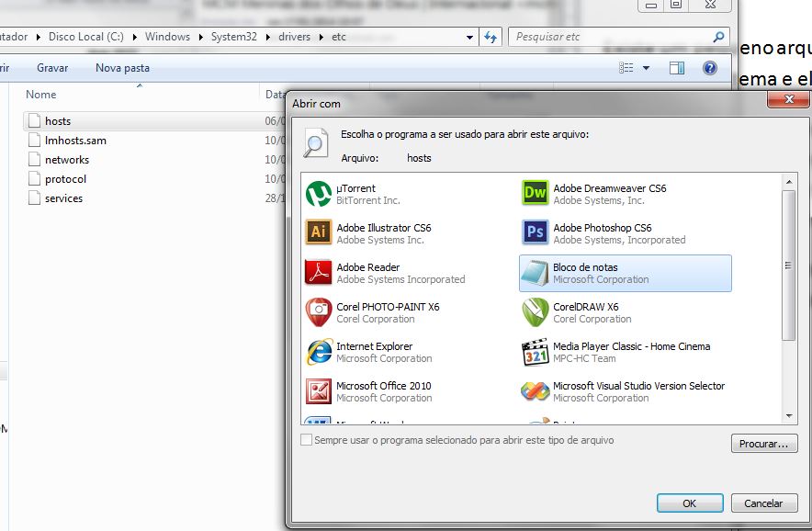This screenshot has width=812, height=531.
Task: Pick the Adobe Dreamweaver CS6 icon
Action: coord(535,194)
